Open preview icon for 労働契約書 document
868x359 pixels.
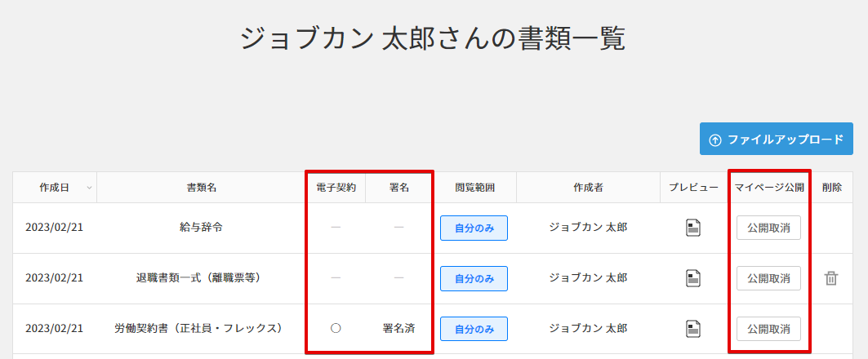pos(692,329)
